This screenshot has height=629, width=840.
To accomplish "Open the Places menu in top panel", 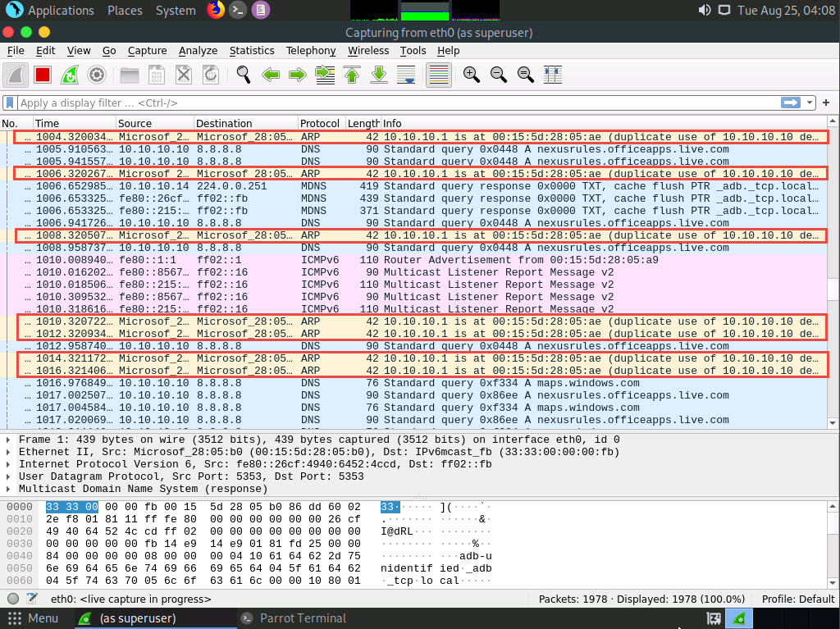I will pos(125,10).
